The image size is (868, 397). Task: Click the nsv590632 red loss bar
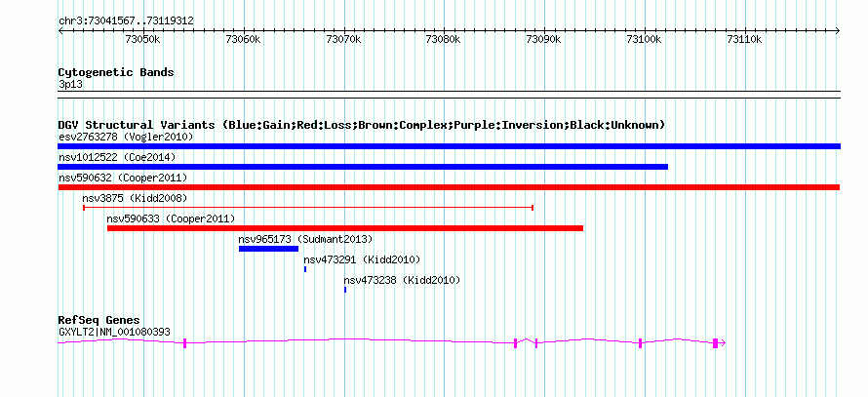point(449,187)
